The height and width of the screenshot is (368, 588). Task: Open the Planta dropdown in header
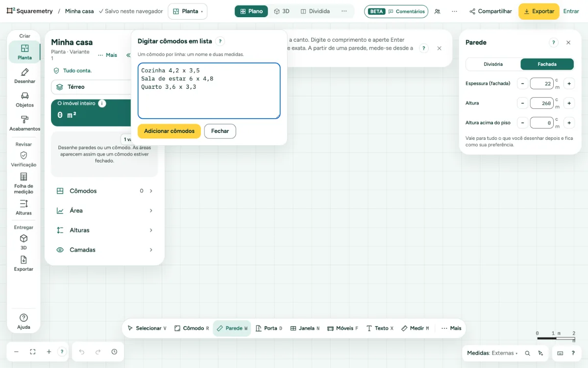click(x=187, y=11)
